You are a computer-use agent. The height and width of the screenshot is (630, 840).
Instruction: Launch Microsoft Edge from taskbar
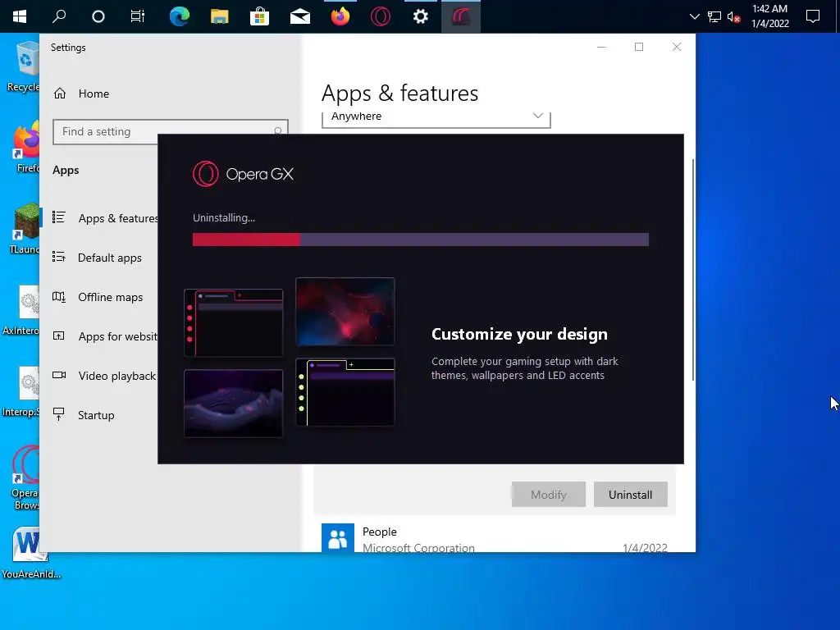click(179, 16)
